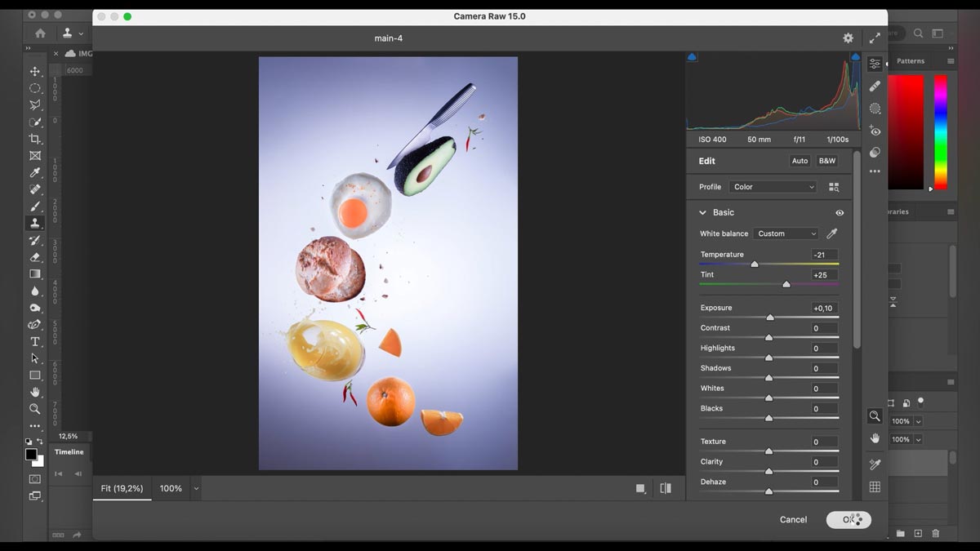
Task: Select the Healing tool in Camera Raw
Action: pos(875,86)
